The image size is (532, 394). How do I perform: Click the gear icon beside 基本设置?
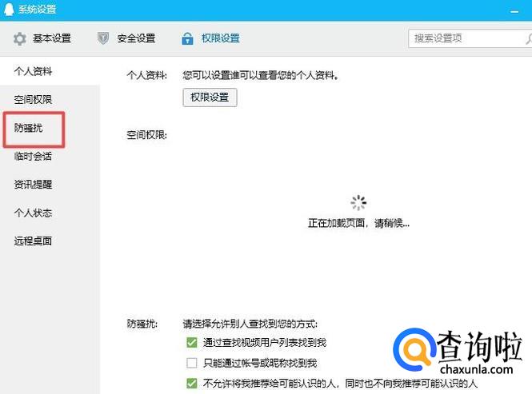coord(20,38)
